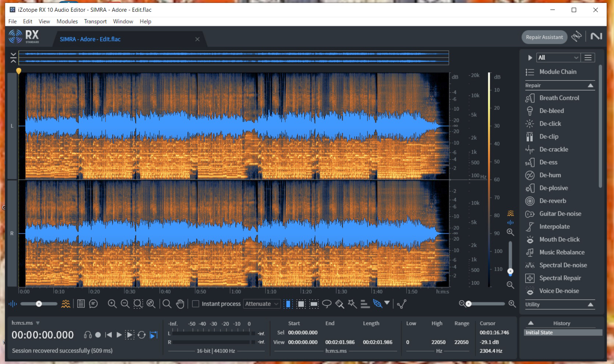614x364 pixels.
Task: Toggle the Time-frequency selection tool
Action: point(301,304)
